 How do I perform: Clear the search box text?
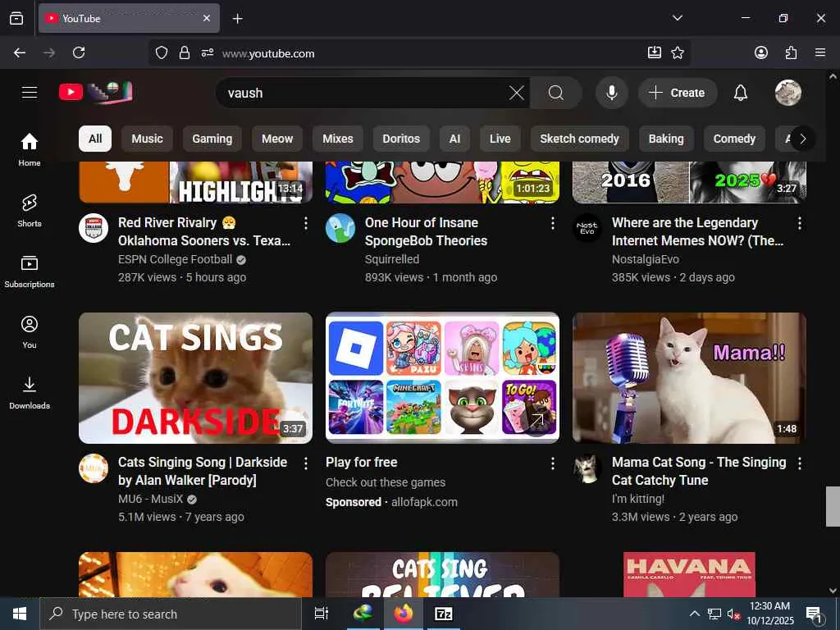click(x=517, y=93)
